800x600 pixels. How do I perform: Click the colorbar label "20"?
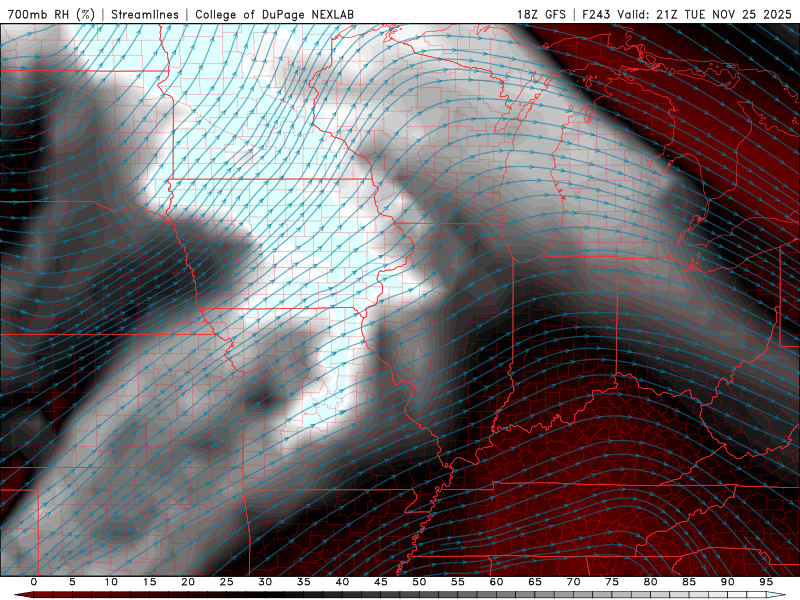coord(188,582)
